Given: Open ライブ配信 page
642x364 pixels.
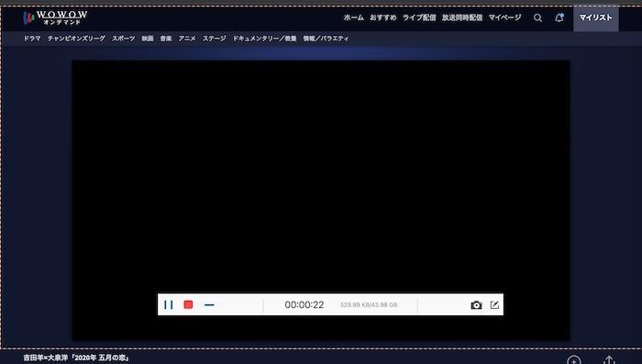Looking at the screenshot, I should pyautogui.click(x=419, y=17).
